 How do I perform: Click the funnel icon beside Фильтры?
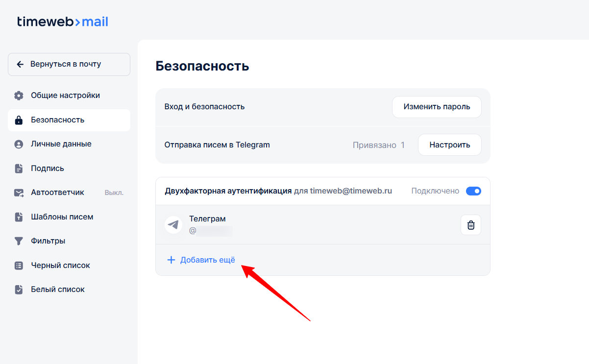(19, 241)
